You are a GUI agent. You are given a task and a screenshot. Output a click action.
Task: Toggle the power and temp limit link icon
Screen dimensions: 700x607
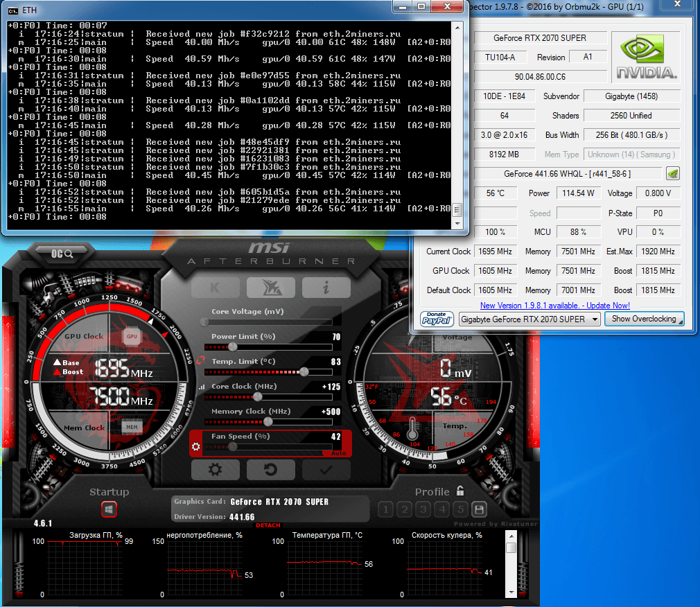coord(201,360)
